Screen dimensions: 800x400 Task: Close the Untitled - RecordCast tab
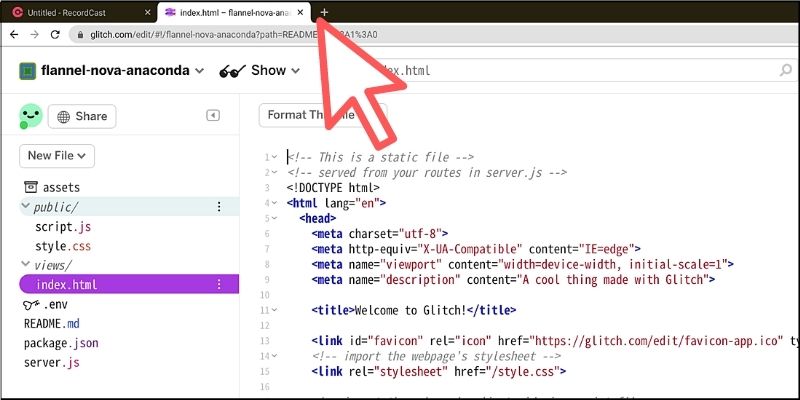[x=147, y=12]
